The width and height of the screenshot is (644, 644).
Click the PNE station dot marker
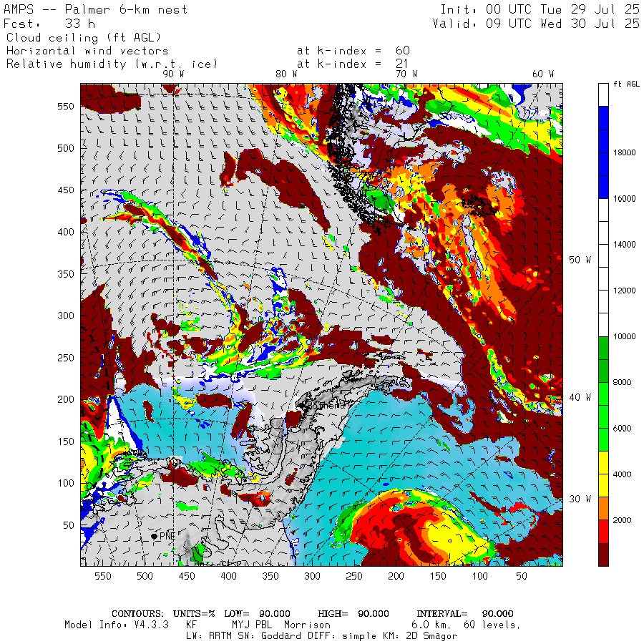[154, 537]
